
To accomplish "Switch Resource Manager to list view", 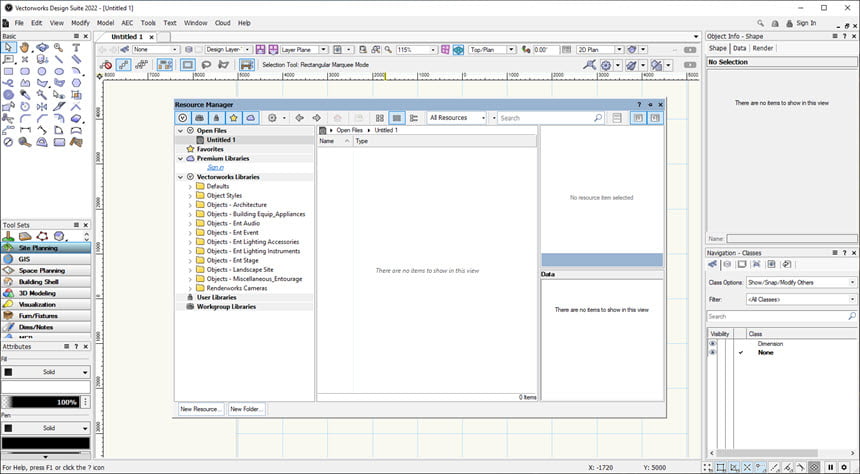I will [397, 118].
